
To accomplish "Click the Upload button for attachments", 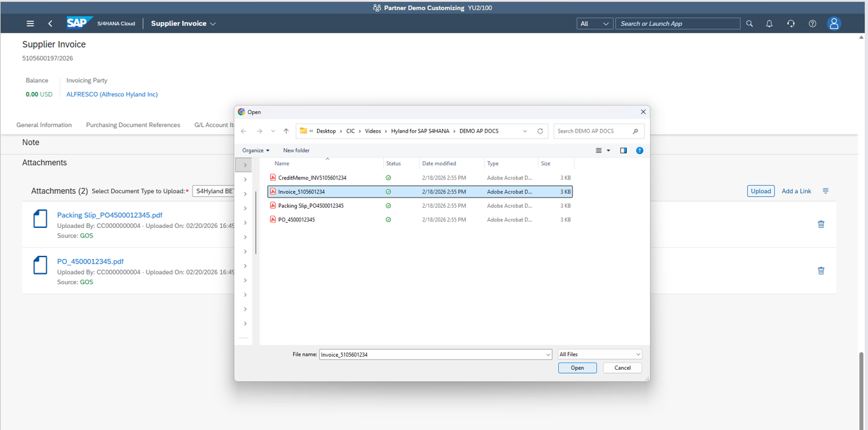I will 760,191.
